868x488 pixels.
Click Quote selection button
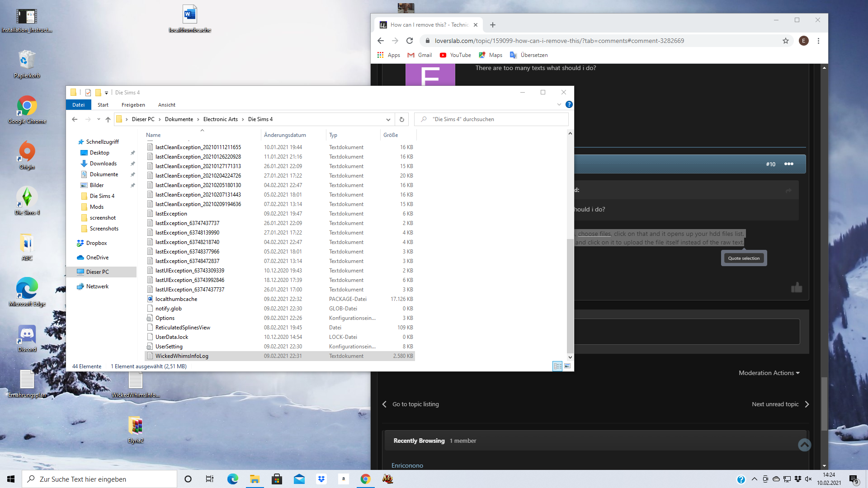[744, 258]
